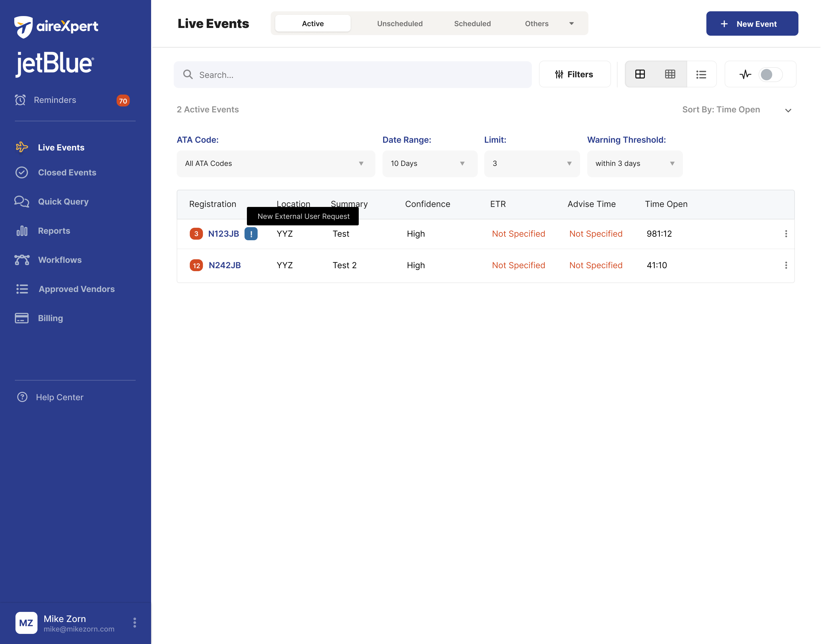821x644 pixels.
Task: Switch to the Scheduled tab
Action: pyautogui.click(x=472, y=23)
